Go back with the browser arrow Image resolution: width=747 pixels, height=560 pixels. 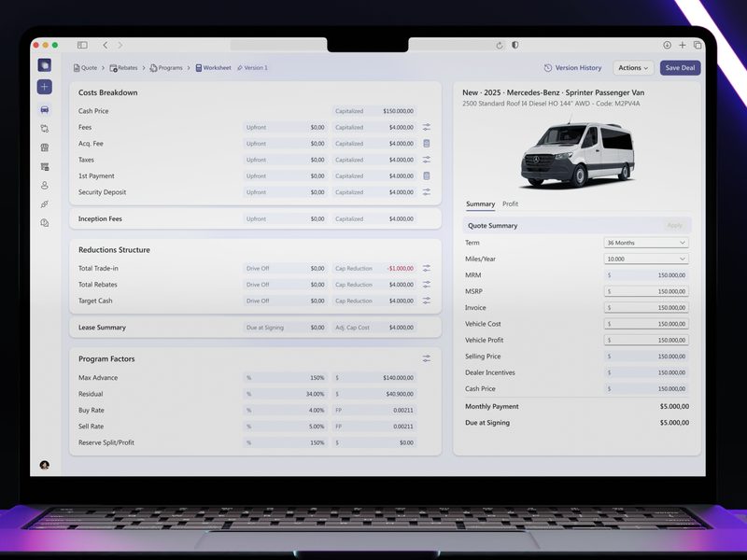click(x=106, y=45)
